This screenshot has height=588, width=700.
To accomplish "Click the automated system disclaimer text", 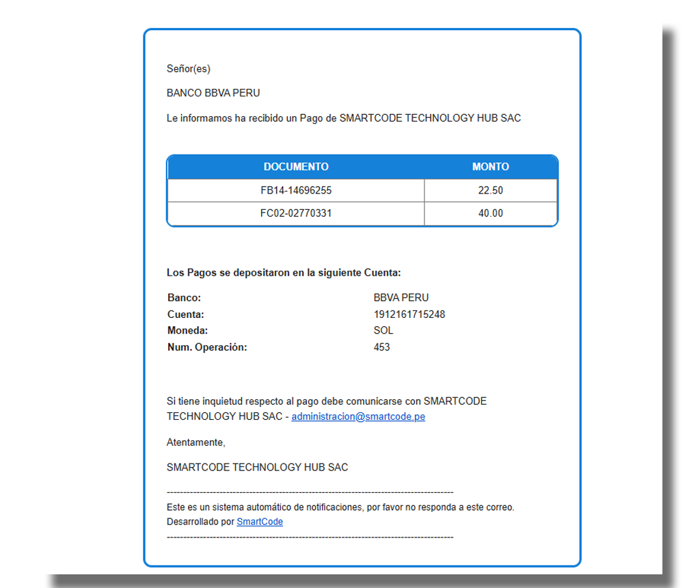I will pos(341,507).
